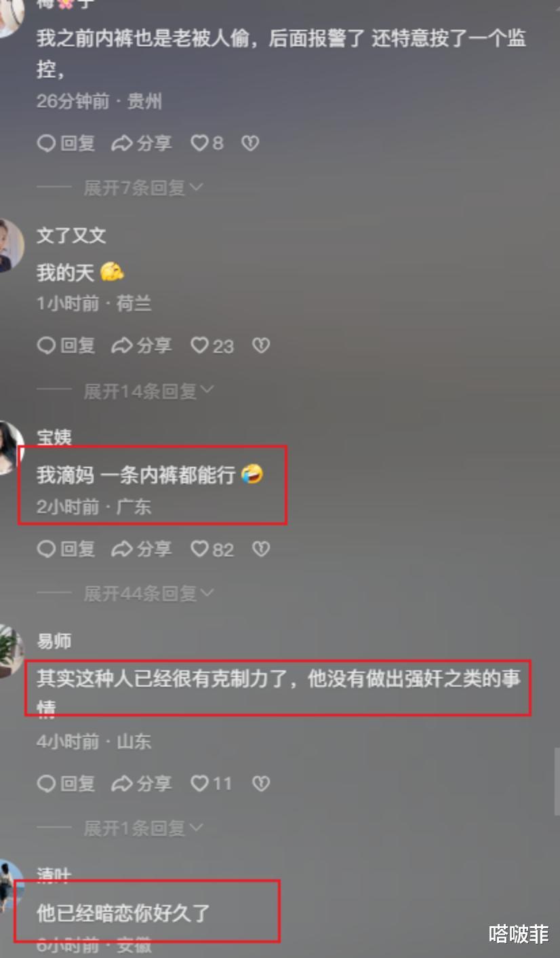Open username 文了又文 profile
Image resolution: width=560 pixels, height=958 pixels.
point(71,235)
